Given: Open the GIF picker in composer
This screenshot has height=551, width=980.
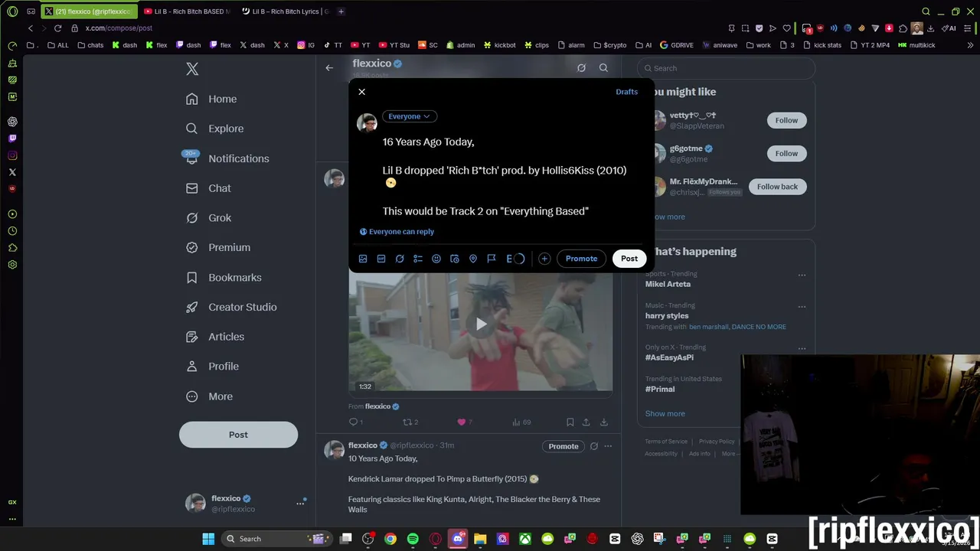Looking at the screenshot, I should pos(381,259).
